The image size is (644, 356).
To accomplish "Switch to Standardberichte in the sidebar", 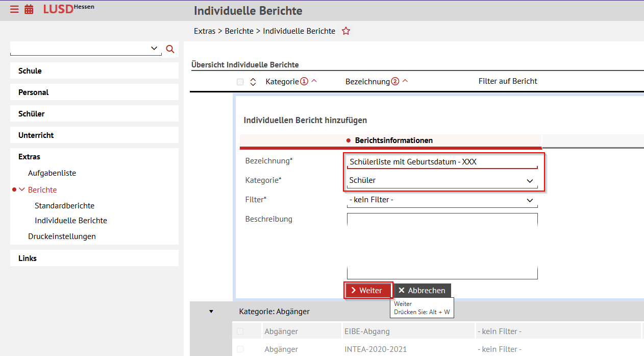I will 64,205.
